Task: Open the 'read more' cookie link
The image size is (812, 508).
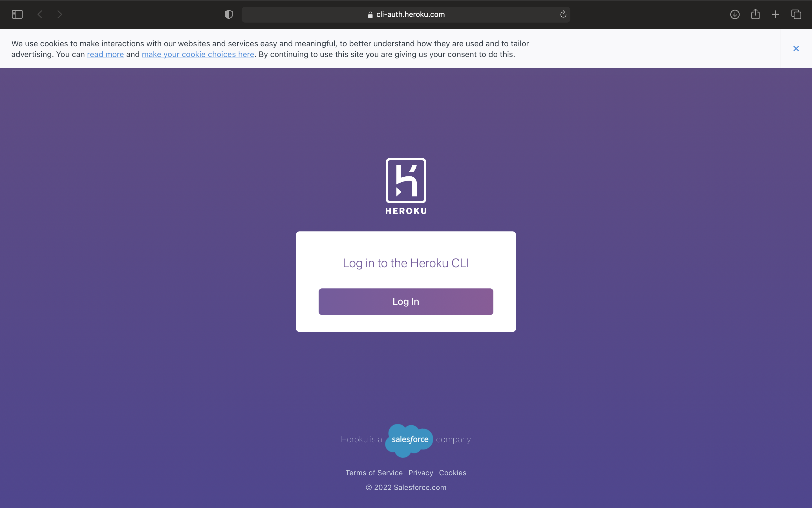Action: (105, 54)
